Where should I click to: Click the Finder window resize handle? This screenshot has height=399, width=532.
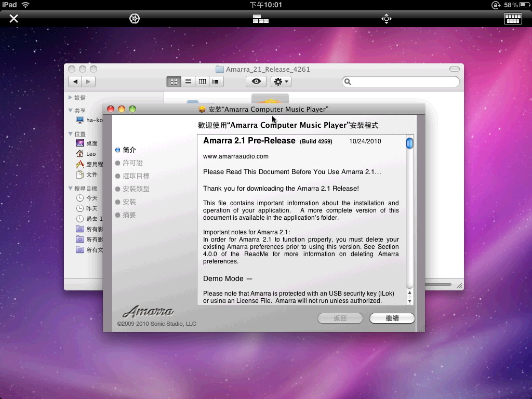click(459, 286)
